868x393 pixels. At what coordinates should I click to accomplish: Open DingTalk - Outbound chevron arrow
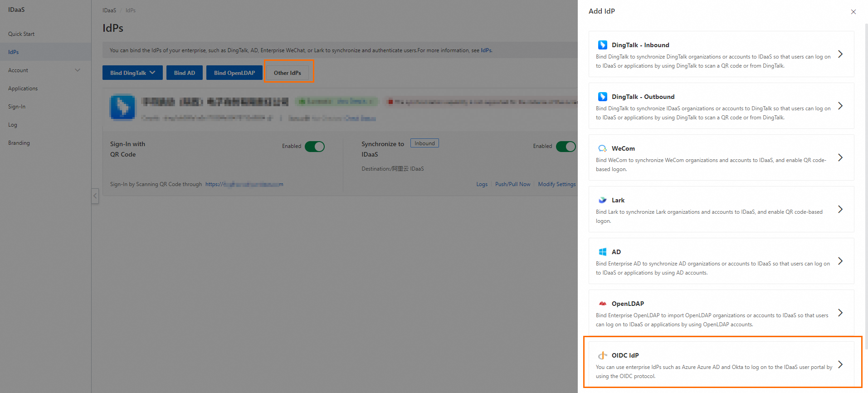(x=840, y=106)
